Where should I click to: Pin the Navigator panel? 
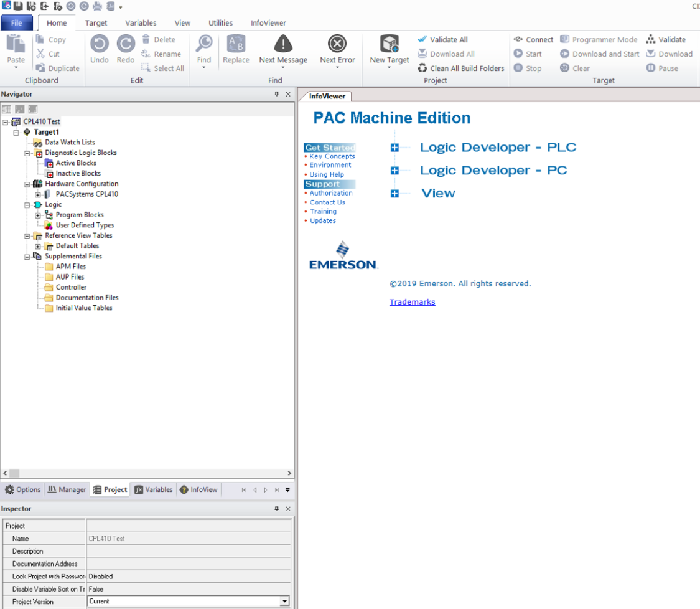(x=276, y=94)
